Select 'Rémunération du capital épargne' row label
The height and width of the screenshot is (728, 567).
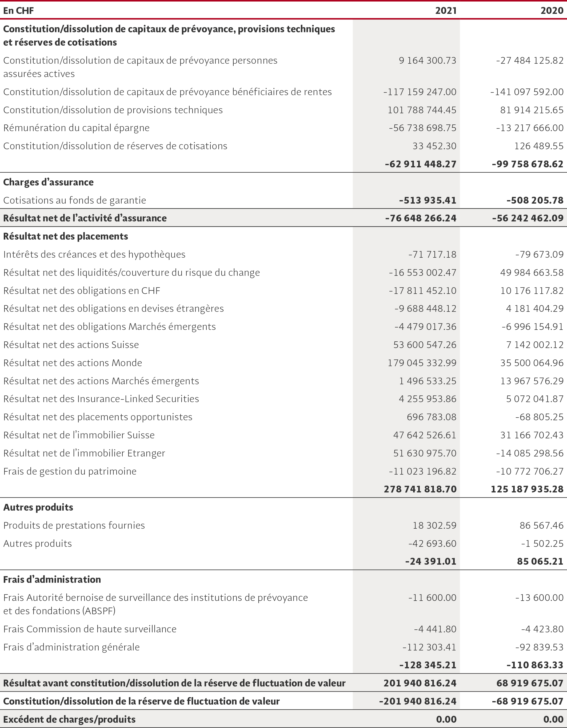76,128
